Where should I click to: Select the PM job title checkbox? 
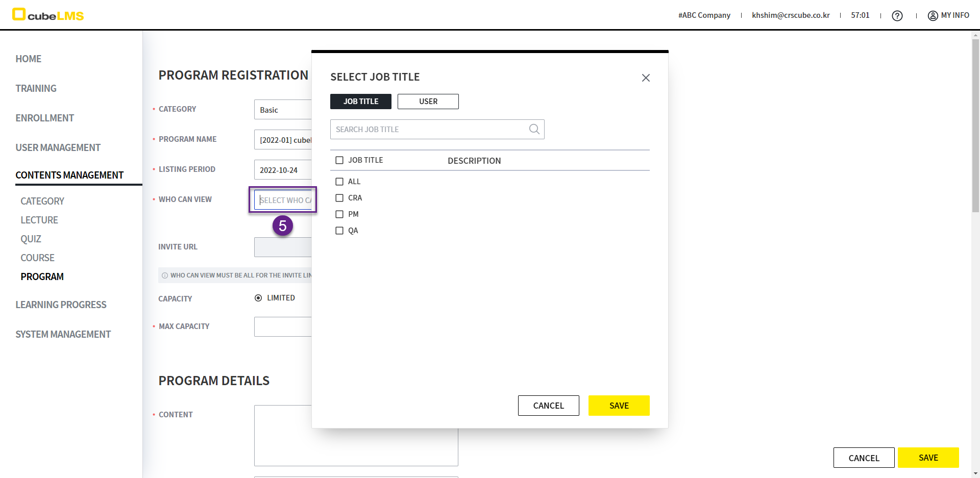(x=339, y=214)
